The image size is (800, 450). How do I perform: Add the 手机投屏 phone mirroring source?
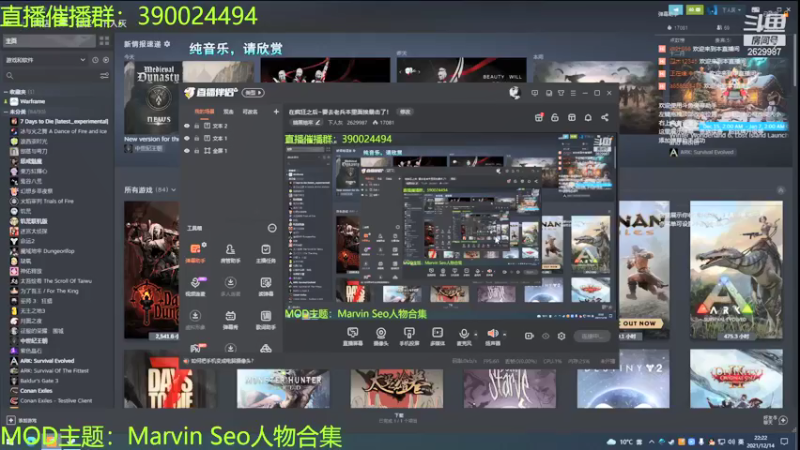click(409, 337)
